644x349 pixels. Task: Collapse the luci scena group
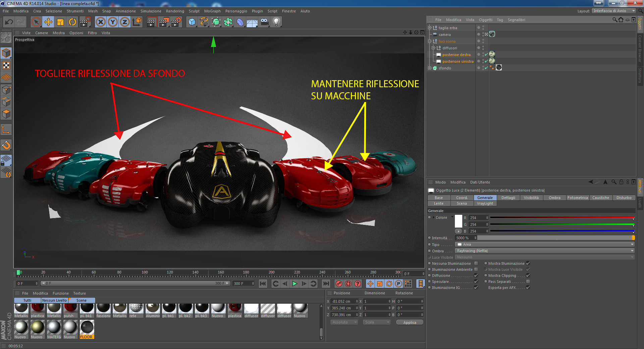[429, 41]
